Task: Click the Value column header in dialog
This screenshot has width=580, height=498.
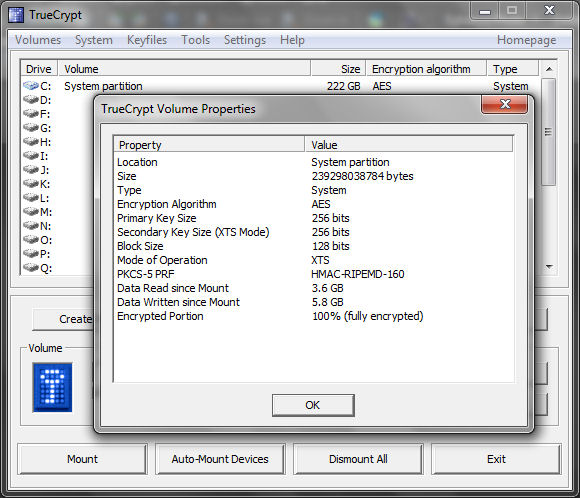Action: [x=409, y=145]
